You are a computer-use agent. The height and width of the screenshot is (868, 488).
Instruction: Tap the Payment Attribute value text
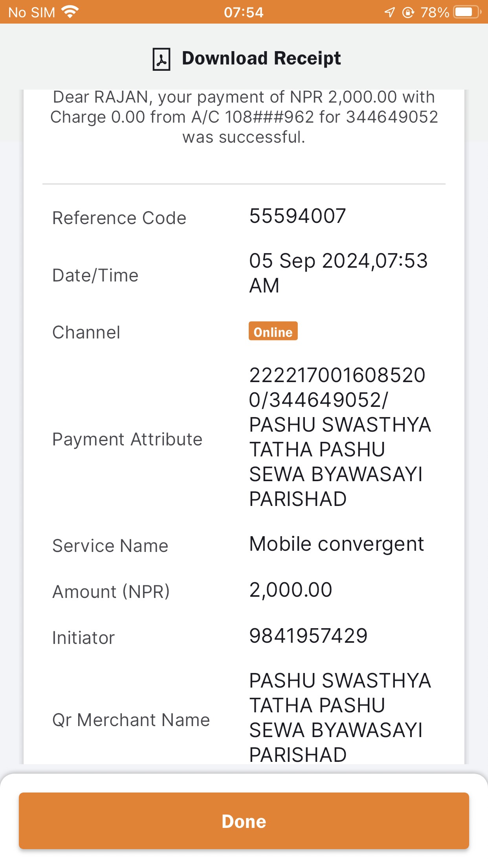pyautogui.click(x=340, y=437)
